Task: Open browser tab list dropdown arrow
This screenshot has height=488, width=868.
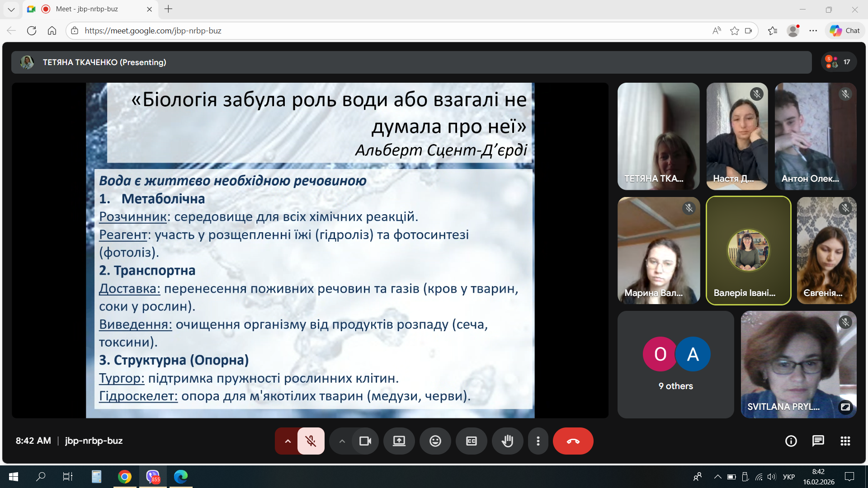Action: (11, 9)
